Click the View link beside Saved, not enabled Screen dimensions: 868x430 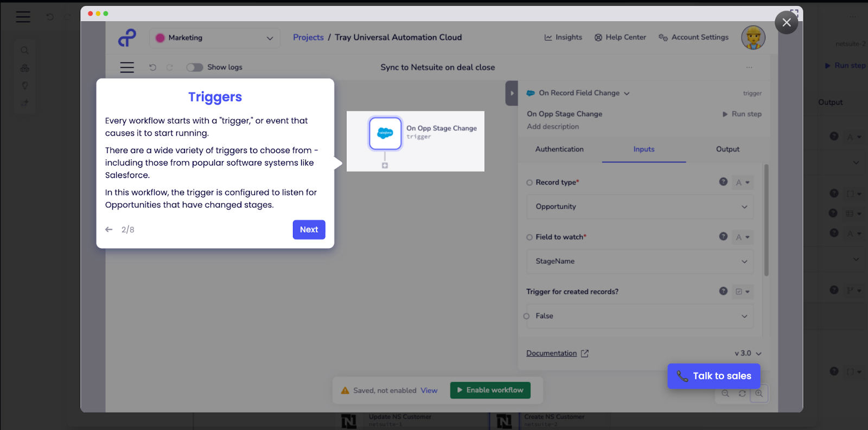[x=429, y=390]
